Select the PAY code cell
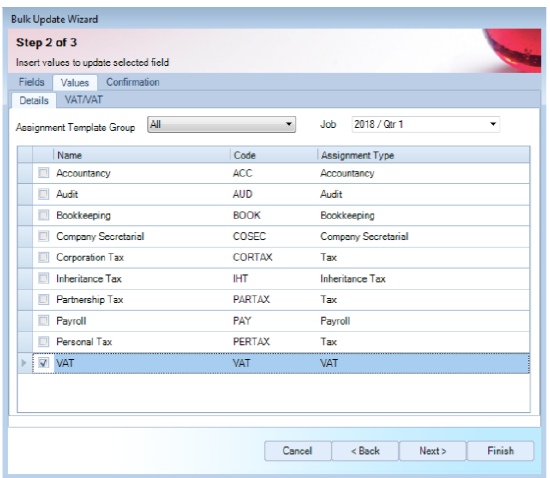 (x=274, y=321)
